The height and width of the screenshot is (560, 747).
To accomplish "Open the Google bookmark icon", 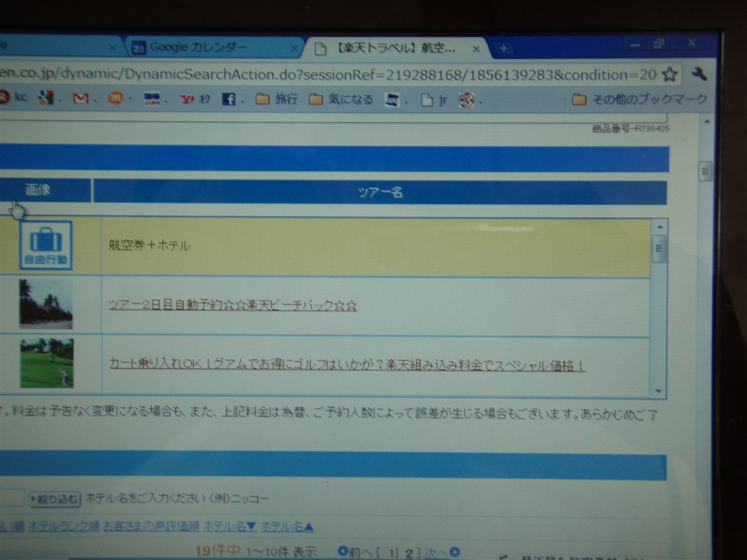I will point(46,98).
